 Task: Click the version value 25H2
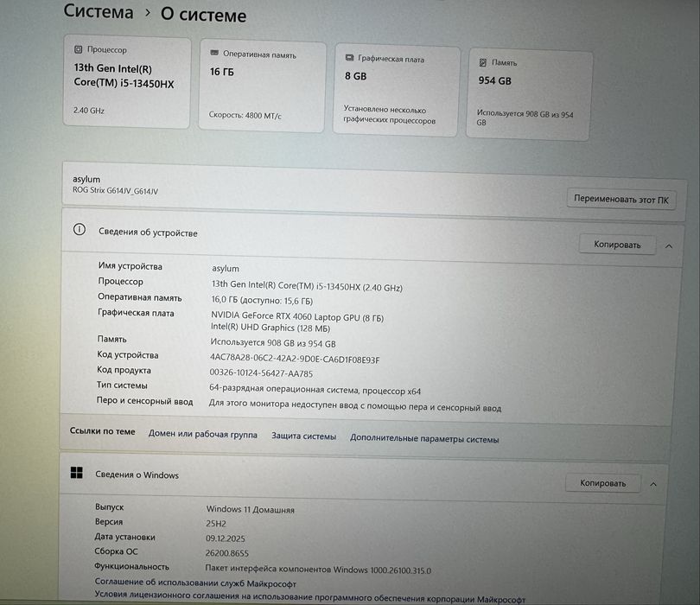pyautogui.click(x=216, y=523)
